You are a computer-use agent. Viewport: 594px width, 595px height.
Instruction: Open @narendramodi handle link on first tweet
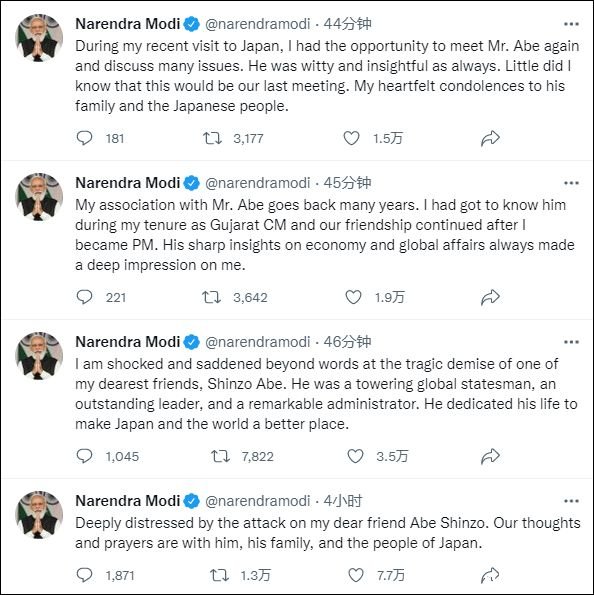[x=258, y=24]
